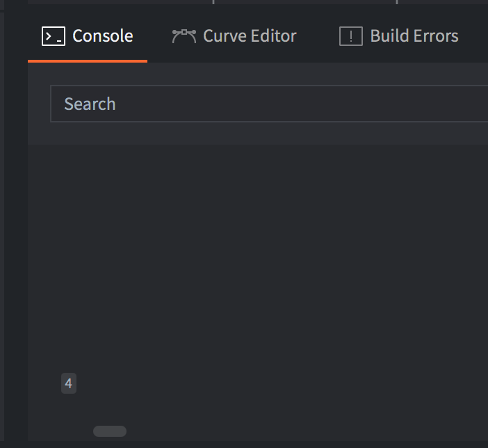
Task: Select the "Curve Editor" label text
Action: pyautogui.click(x=250, y=36)
